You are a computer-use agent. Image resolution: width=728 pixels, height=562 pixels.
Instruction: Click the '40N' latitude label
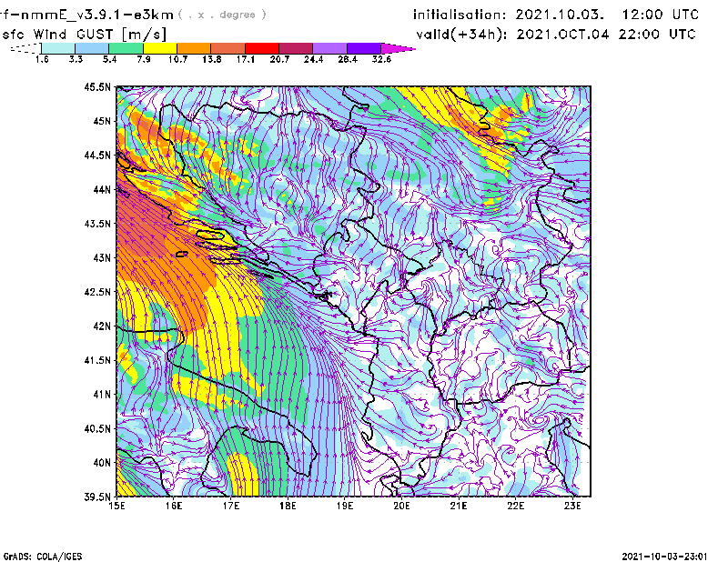click(102, 463)
